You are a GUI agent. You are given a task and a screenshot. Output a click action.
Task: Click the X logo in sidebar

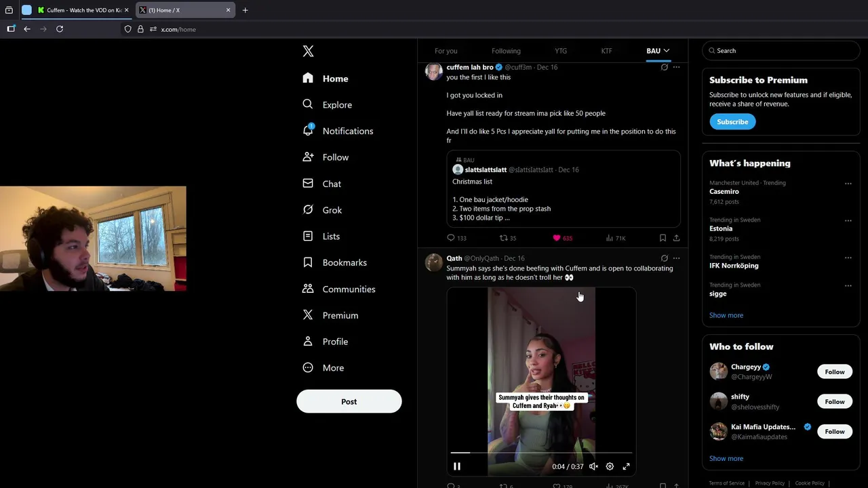click(x=308, y=52)
